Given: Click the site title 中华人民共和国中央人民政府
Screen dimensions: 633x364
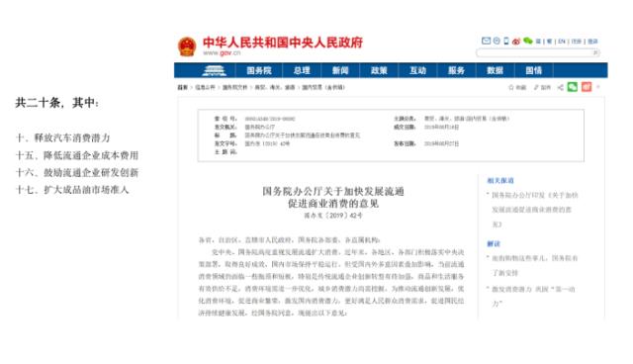Looking at the screenshot, I should (x=283, y=42).
